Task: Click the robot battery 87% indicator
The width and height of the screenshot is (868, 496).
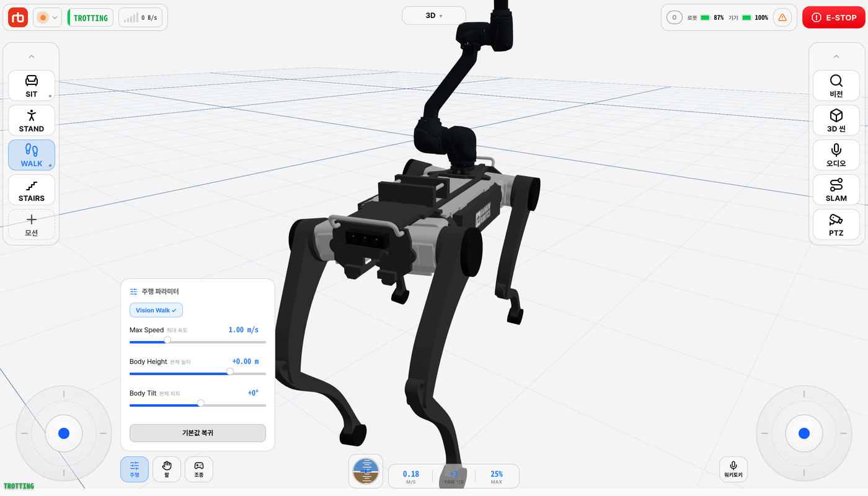Action: pos(706,17)
